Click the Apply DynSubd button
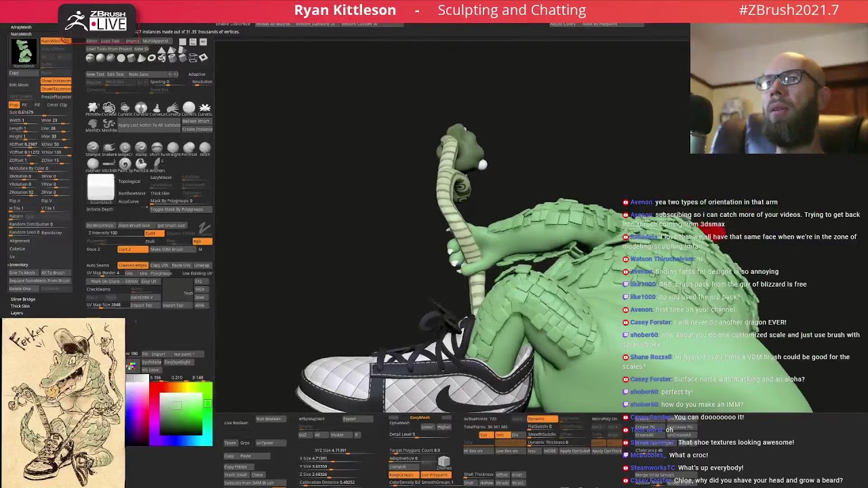Viewport: 868px width, 488px height. pos(575,451)
